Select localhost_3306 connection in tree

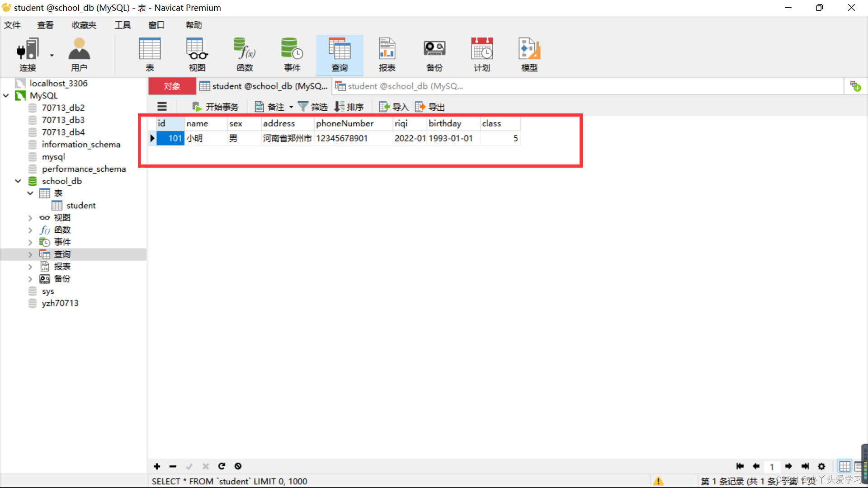click(58, 83)
